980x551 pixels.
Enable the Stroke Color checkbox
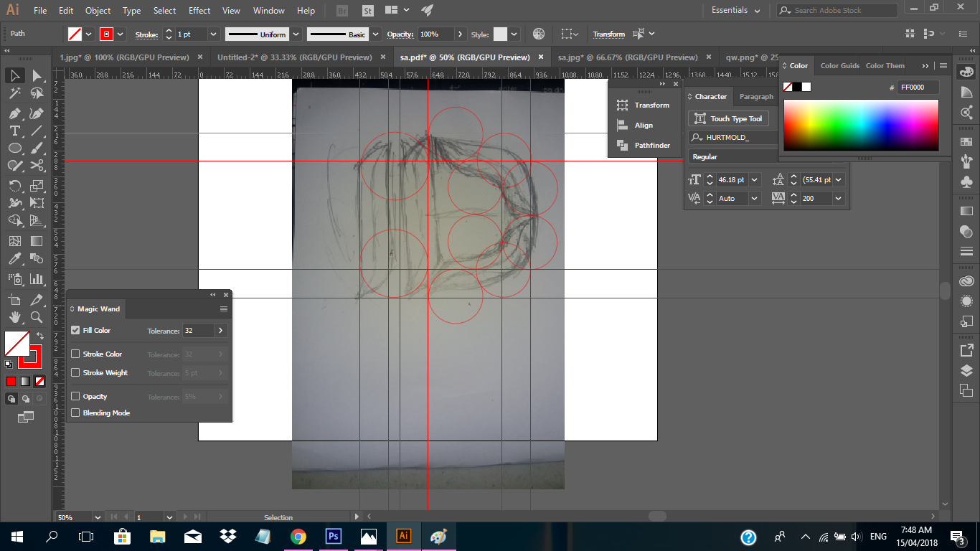[x=75, y=354]
